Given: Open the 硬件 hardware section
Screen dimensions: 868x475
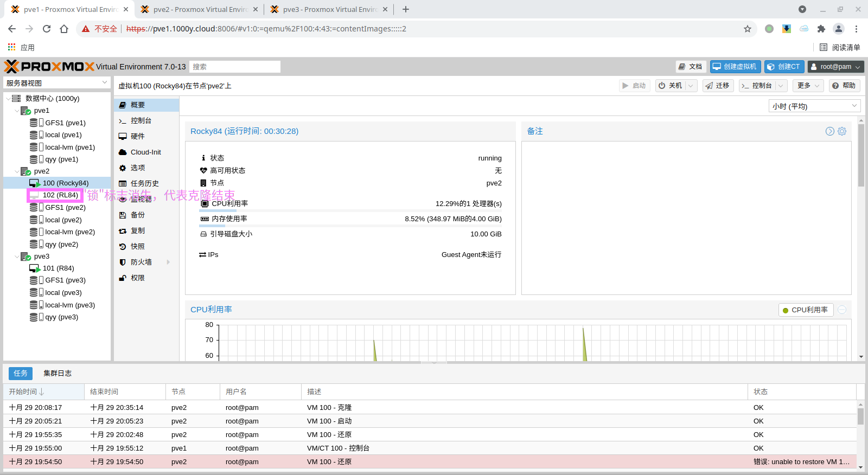Looking at the screenshot, I should point(138,137).
